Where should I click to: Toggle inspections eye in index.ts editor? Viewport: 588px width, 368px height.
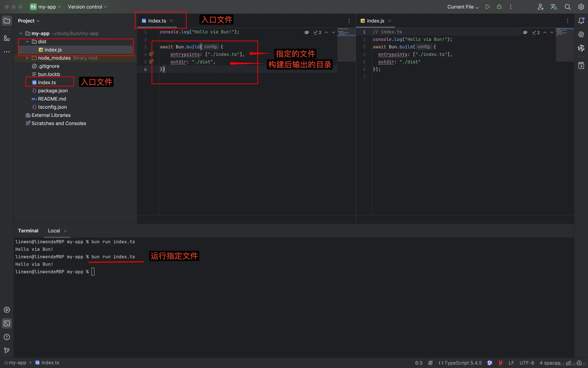tap(307, 32)
